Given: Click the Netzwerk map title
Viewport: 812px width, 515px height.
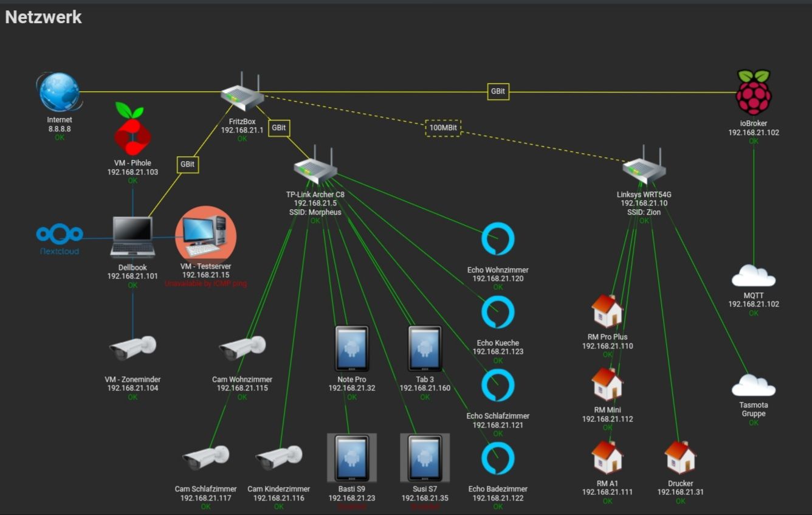Looking at the screenshot, I should click(x=43, y=18).
